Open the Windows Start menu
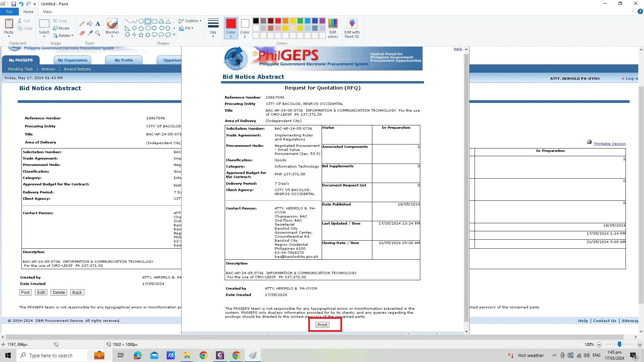The image size is (644, 362). (x=8, y=355)
